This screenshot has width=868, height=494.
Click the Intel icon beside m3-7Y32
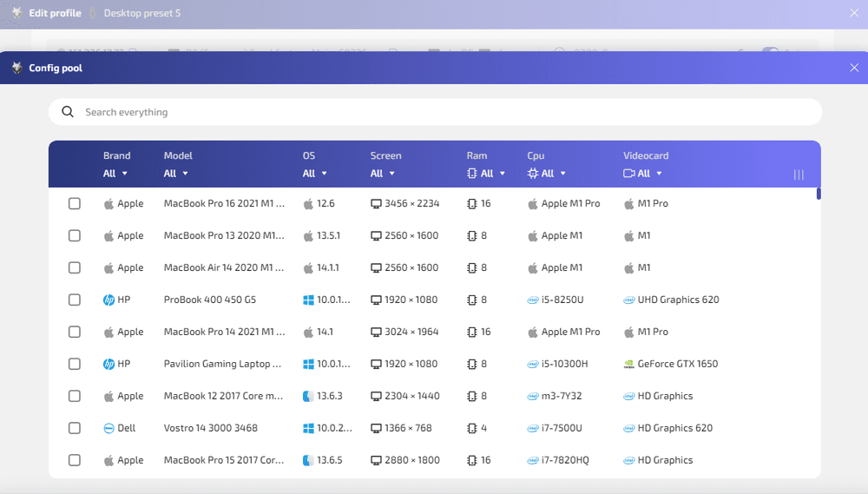pyautogui.click(x=533, y=397)
